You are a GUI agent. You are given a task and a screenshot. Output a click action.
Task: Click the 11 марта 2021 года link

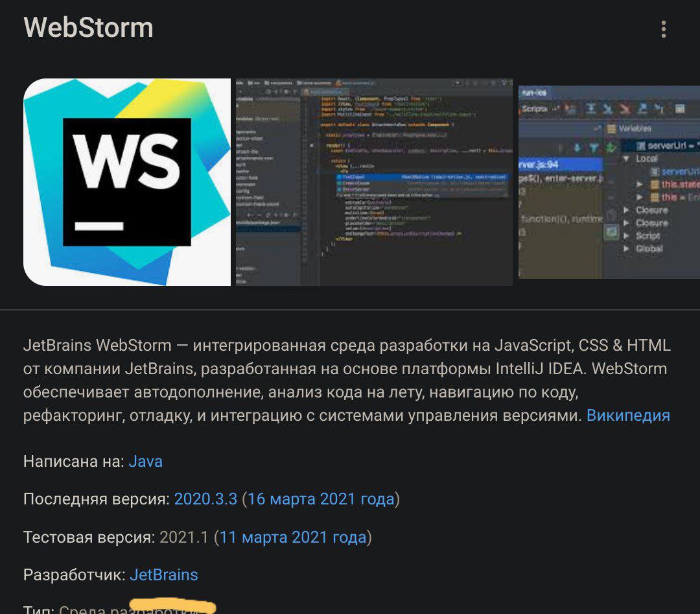pos(293,537)
